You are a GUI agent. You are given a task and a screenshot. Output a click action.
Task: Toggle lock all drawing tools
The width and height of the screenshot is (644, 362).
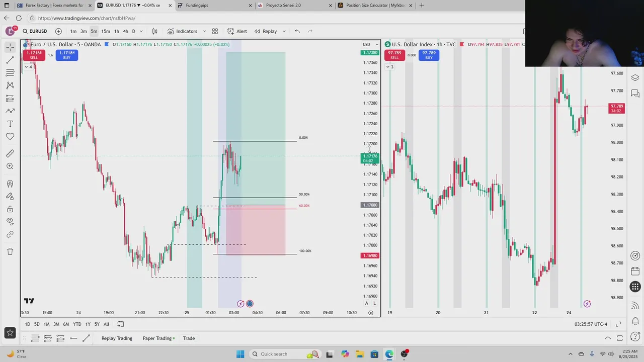coord(10,209)
